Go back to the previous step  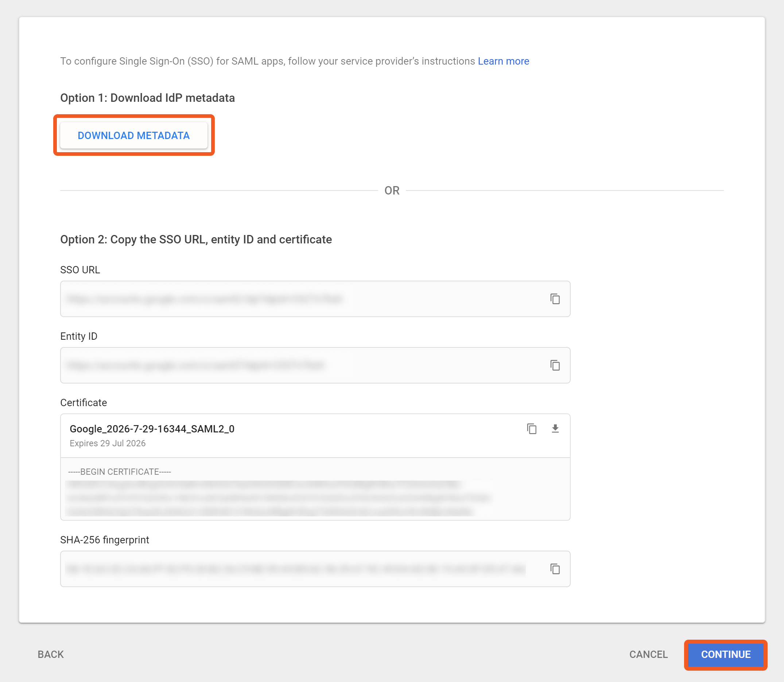(x=51, y=654)
